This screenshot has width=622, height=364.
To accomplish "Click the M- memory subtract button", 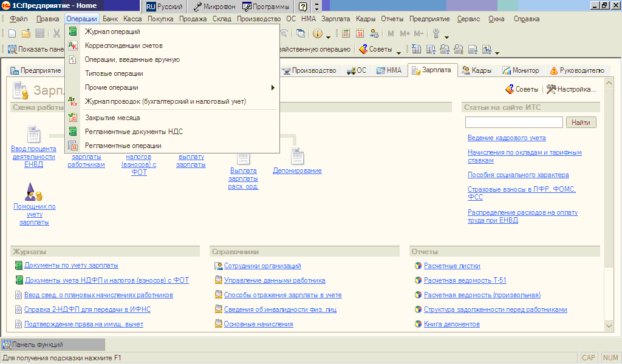I will pyautogui.click(x=419, y=33).
